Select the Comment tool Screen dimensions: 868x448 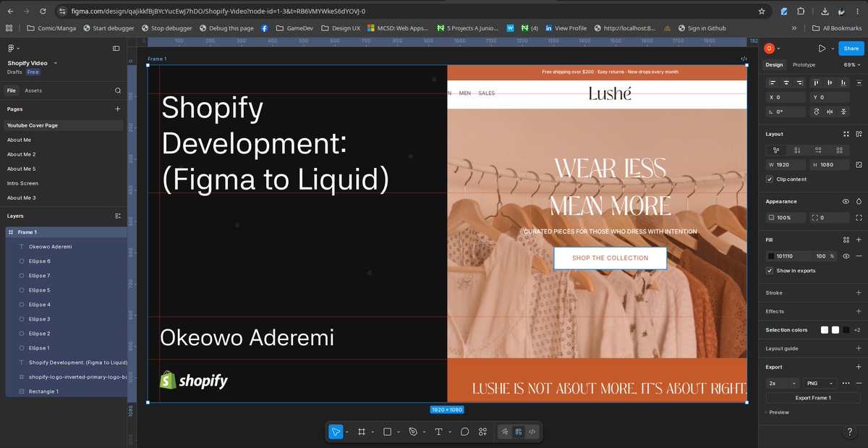465,431
